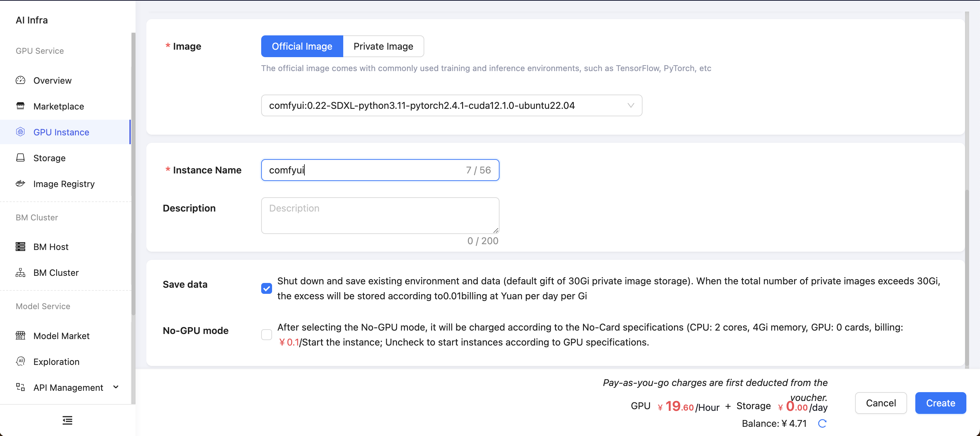Click the Instance Name input field

click(x=380, y=170)
